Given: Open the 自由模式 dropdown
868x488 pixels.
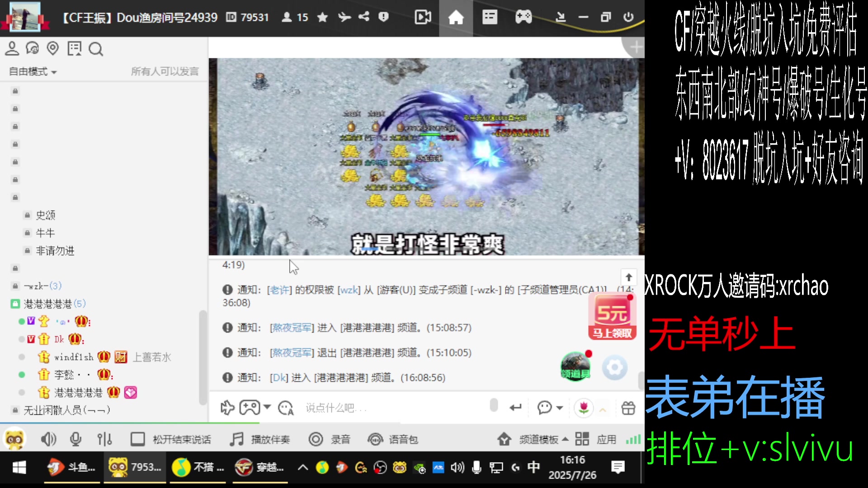Looking at the screenshot, I should click(33, 71).
